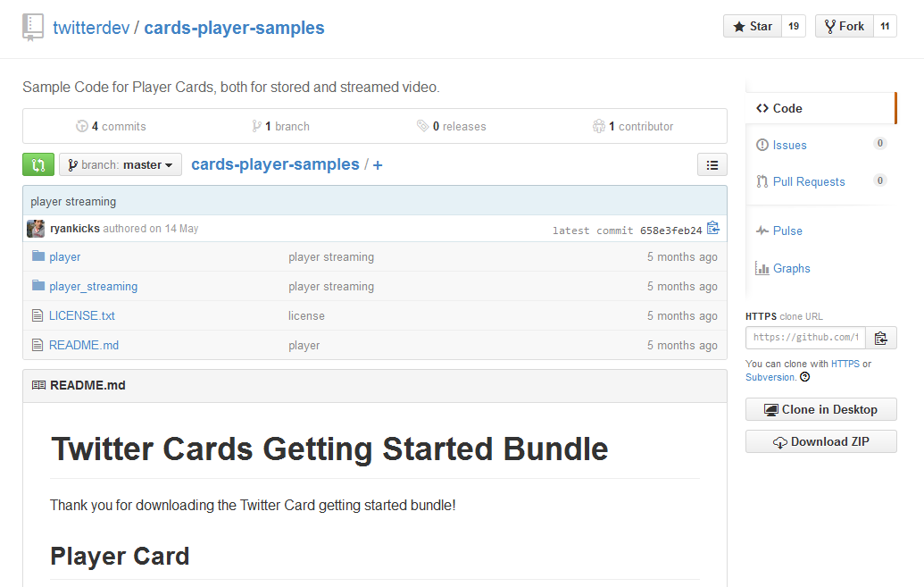Open the Code tab in the sidebar
The image size is (924, 587).
[820, 108]
